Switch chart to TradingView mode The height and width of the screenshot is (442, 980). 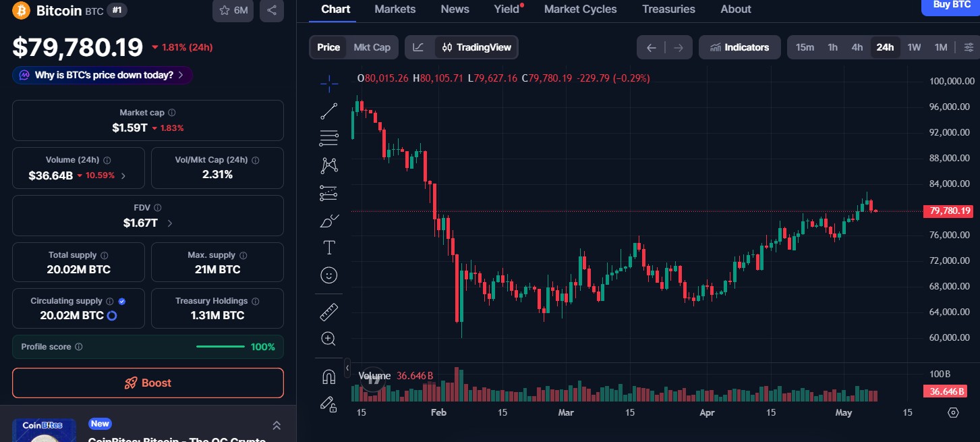point(477,47)
